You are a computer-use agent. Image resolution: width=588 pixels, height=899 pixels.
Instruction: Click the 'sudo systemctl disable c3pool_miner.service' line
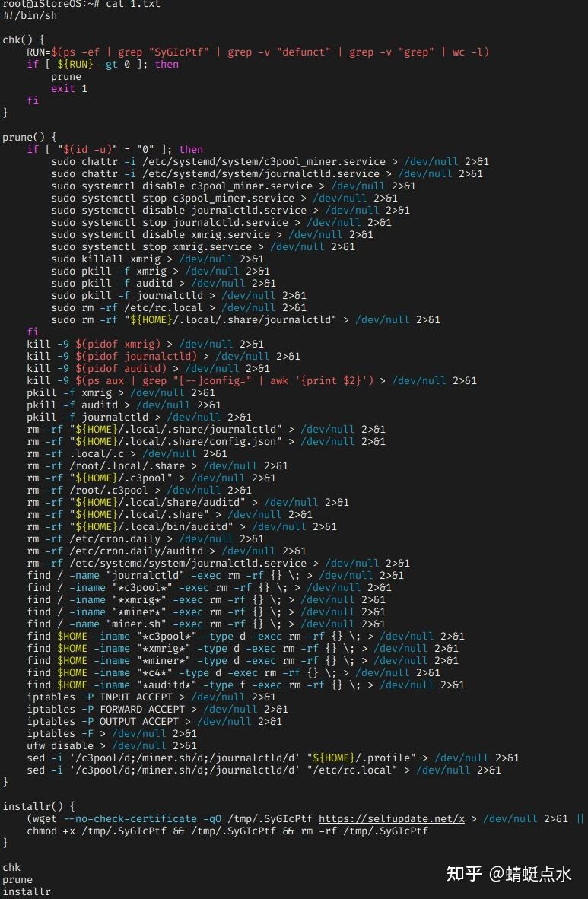(234, 186)
